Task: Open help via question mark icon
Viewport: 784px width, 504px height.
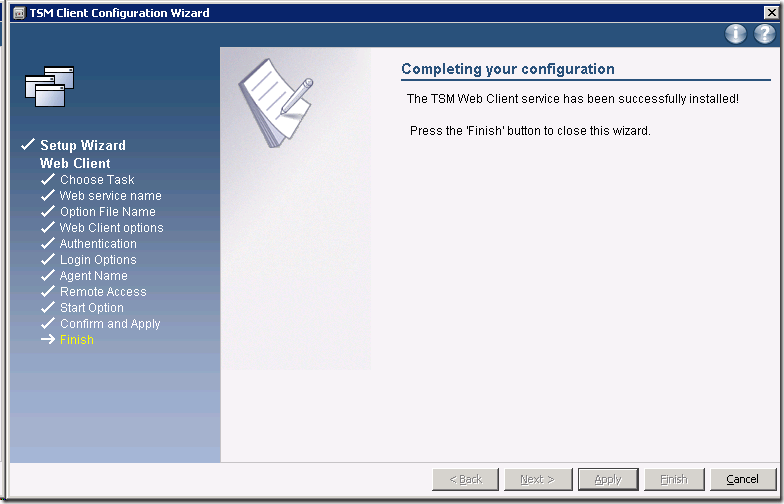Action: click(764, 34)
